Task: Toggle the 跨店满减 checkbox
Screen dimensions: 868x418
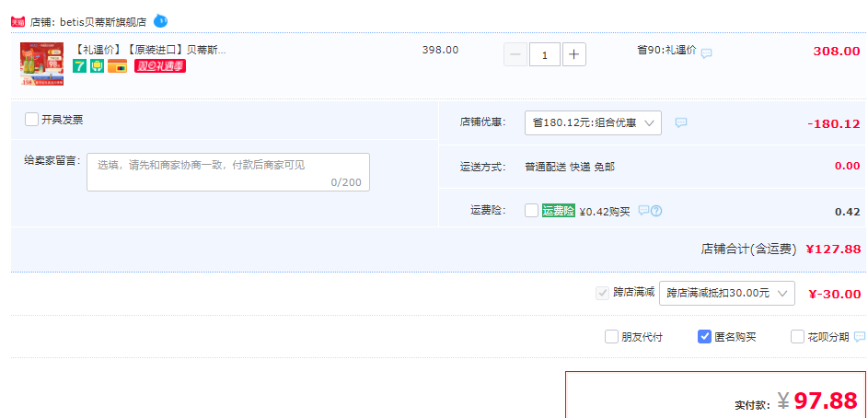Action: [602, 294]
